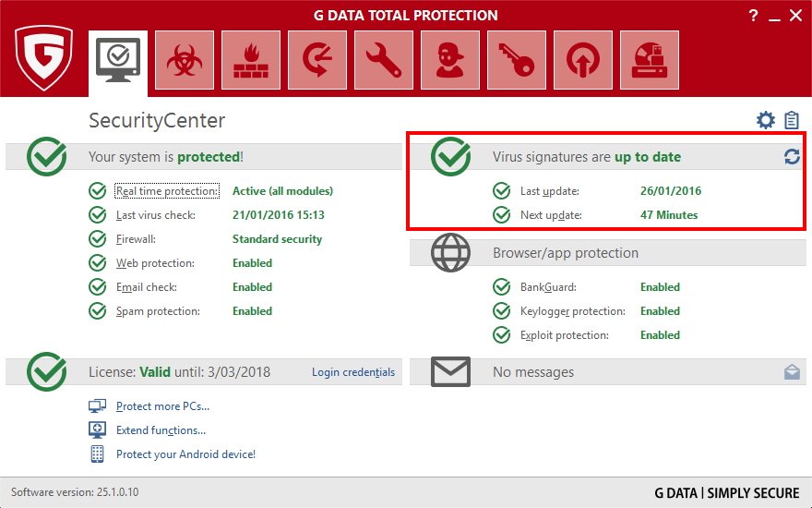812x508 pixels.
Task: Refresh virus signatures update icon
Action: tap(792, 156)
